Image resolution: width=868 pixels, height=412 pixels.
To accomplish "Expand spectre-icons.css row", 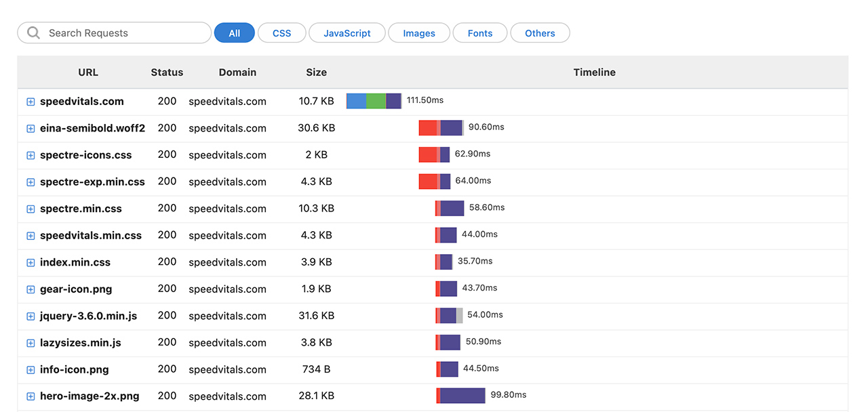I will (31, 155).
